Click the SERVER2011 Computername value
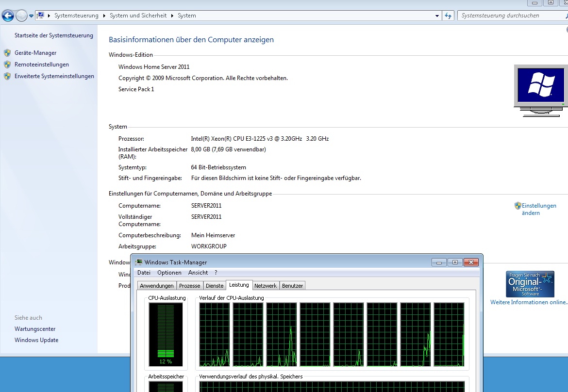Screen dimensions: 568x392 point(206,206)
